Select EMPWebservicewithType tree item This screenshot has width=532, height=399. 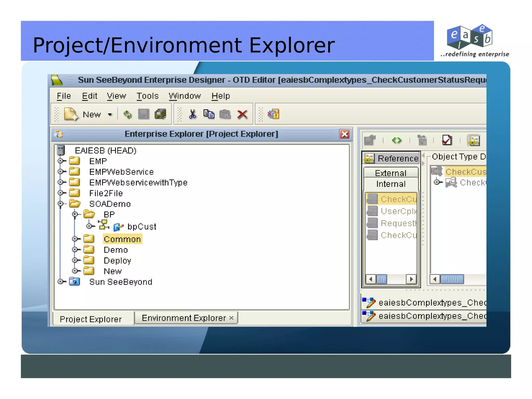[x=138, y=182]
